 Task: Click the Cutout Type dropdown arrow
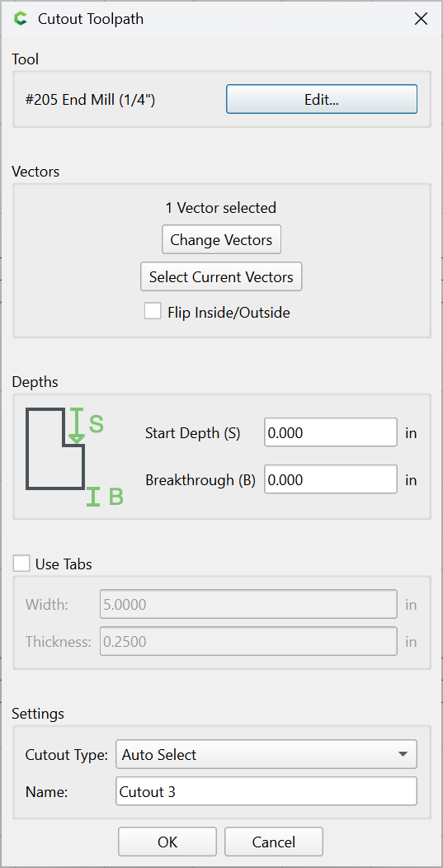point(403,754)
